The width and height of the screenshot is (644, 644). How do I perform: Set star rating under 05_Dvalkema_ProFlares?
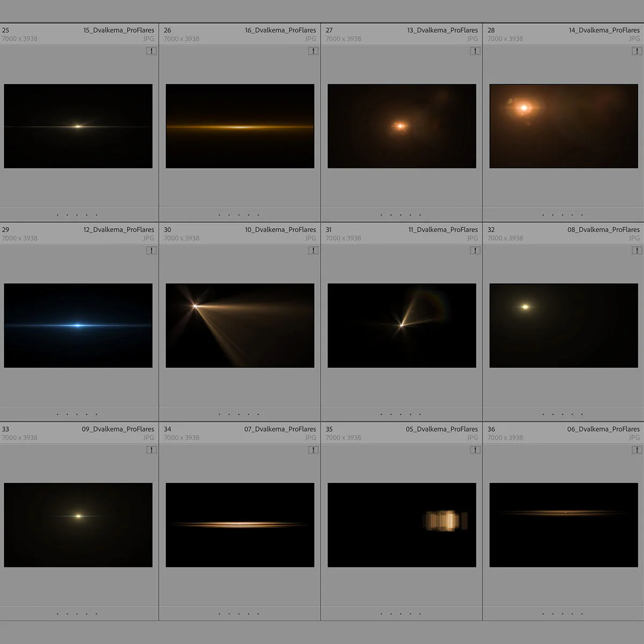click(401, 614)
